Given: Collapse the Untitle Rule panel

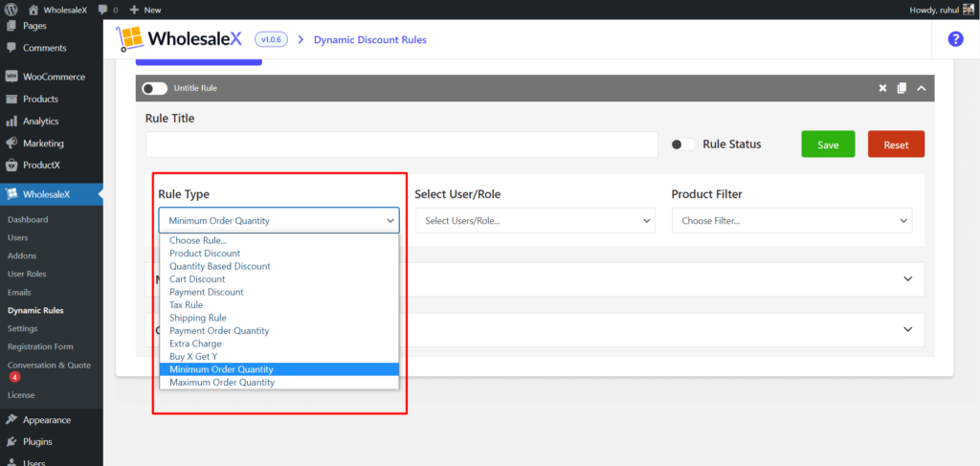Looking at the screenshot, I should tap(921, 88).
